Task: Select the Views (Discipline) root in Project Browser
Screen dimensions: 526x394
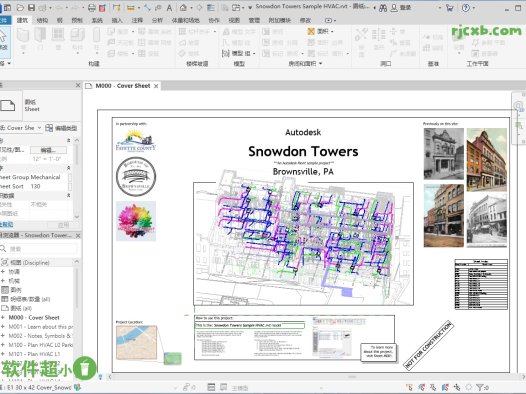Action: (30, 262)
